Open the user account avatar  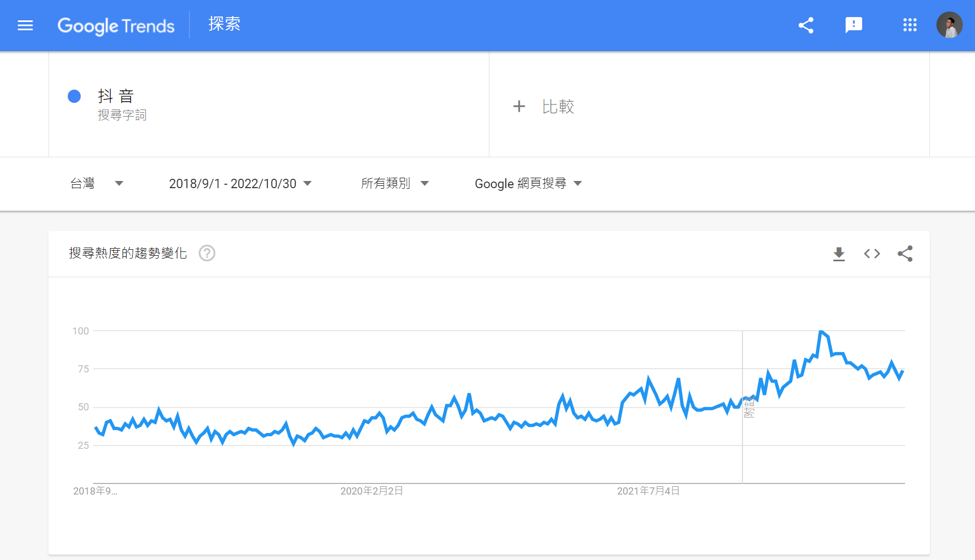(x=949, y=25)
